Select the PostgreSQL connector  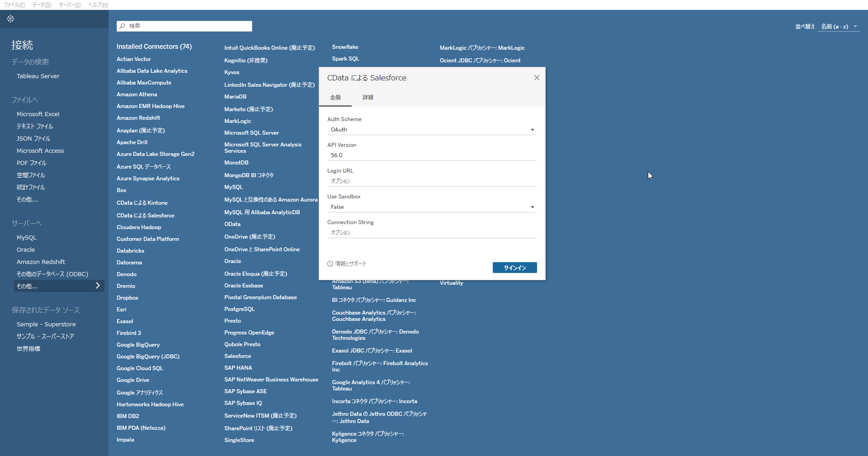pos(240,309)
